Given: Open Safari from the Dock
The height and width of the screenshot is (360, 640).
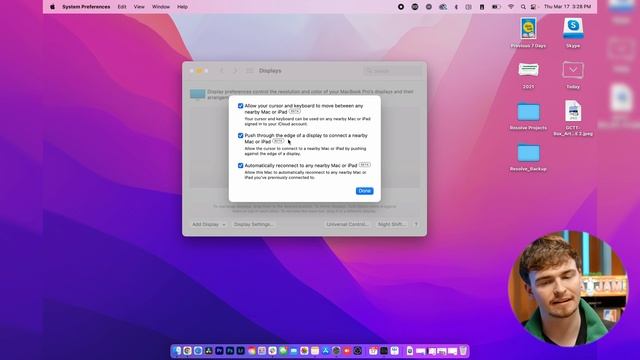Looking at the screenshot, I should 198,351.
